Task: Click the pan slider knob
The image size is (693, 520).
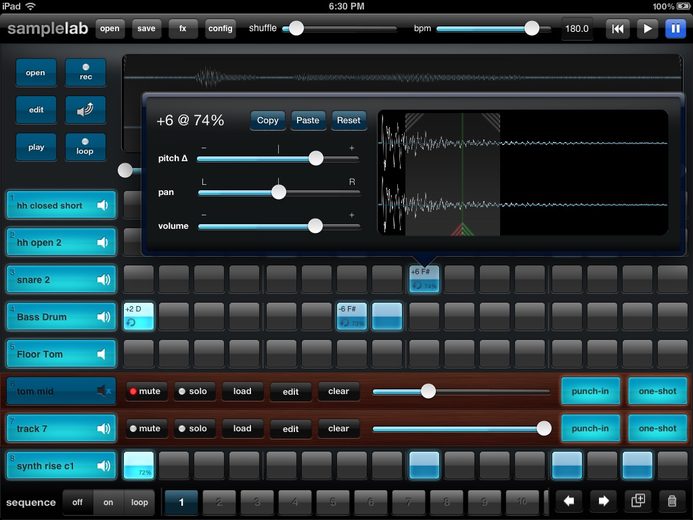Action: (278, 192)
